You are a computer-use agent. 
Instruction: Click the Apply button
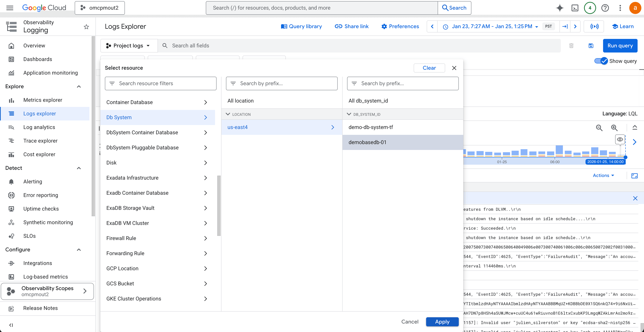click(442, 322)
